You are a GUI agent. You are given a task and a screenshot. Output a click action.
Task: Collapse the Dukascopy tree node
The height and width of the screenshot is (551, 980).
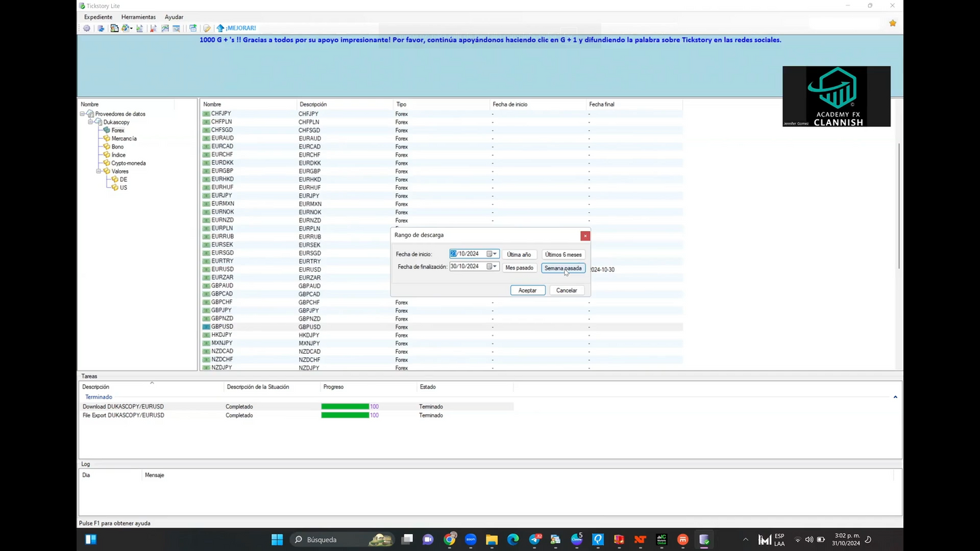point(91,122)
